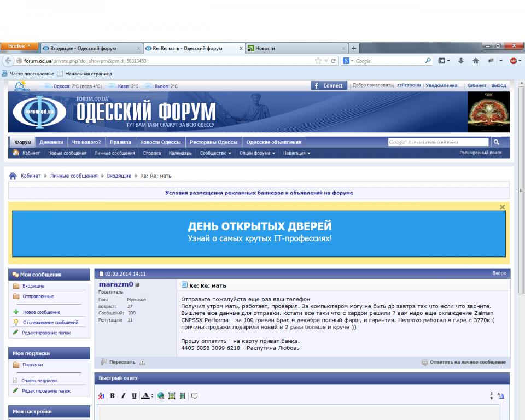Click the Underline formatting icon

tap(134, 396)
